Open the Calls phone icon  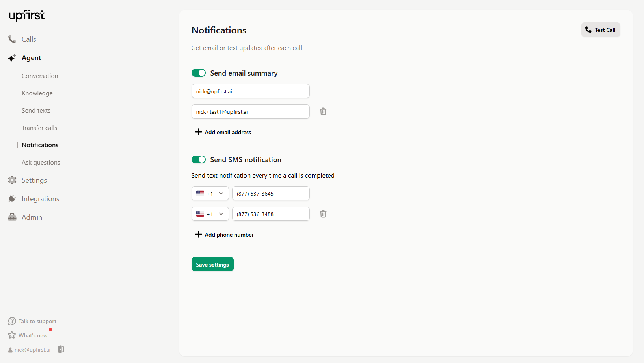(12, 39)
